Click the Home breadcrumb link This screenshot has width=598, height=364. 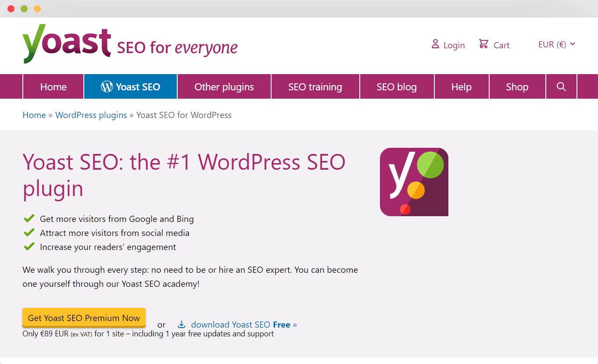34,115
